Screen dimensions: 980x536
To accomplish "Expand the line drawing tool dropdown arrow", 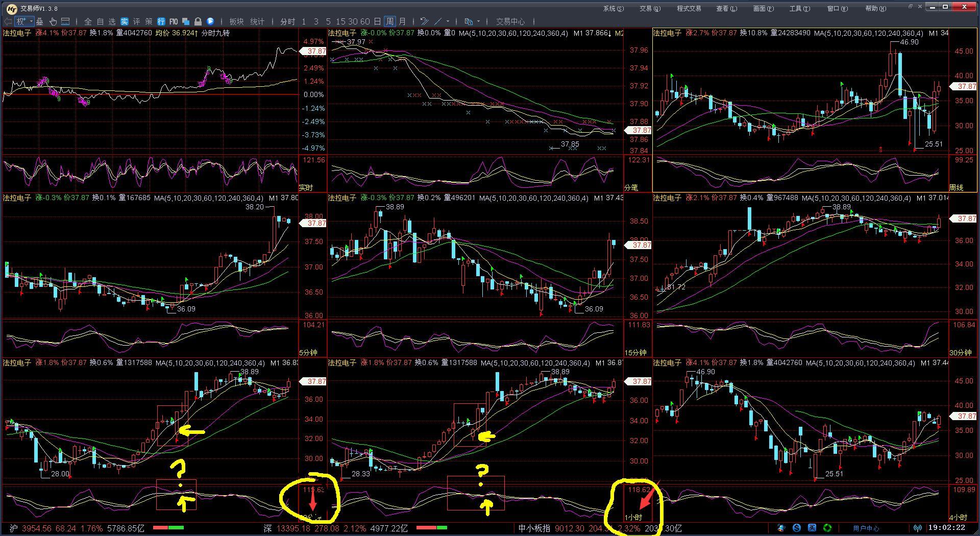I will tap(448, 21).
